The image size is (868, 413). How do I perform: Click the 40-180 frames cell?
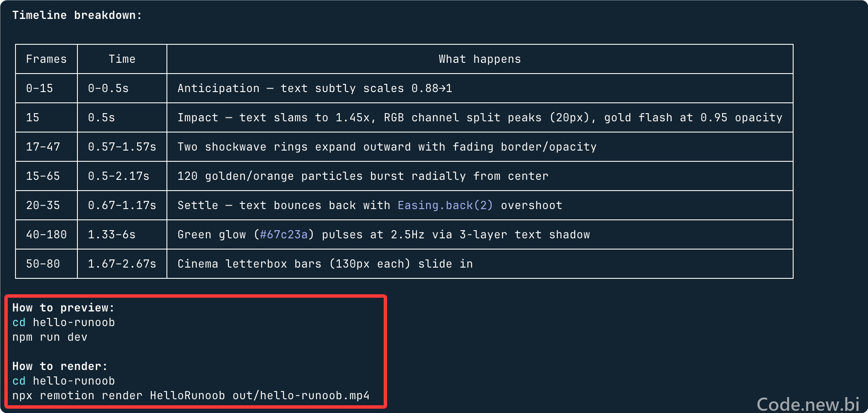click(x=46, y=234)
